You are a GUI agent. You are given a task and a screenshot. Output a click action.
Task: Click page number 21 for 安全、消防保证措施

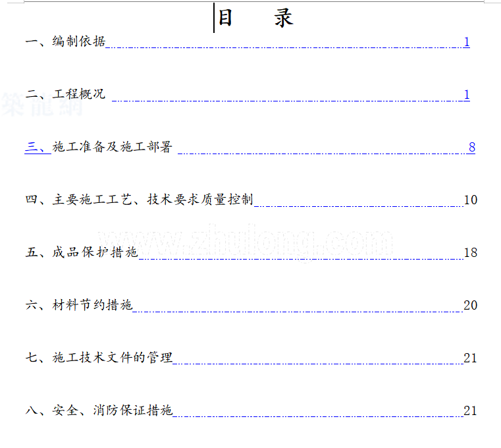[470, 410]
